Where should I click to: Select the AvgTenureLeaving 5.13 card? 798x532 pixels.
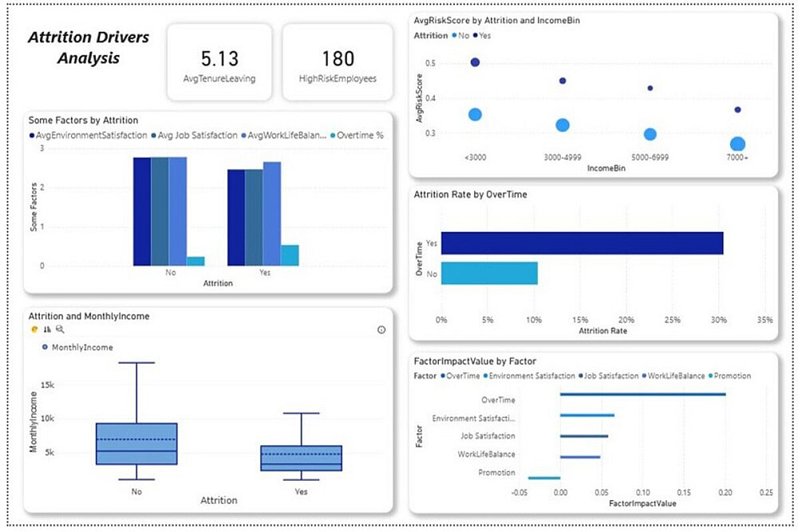pos(219,62)
